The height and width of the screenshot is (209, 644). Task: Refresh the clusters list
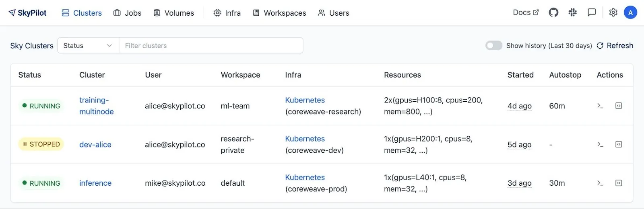click(615, 45)
